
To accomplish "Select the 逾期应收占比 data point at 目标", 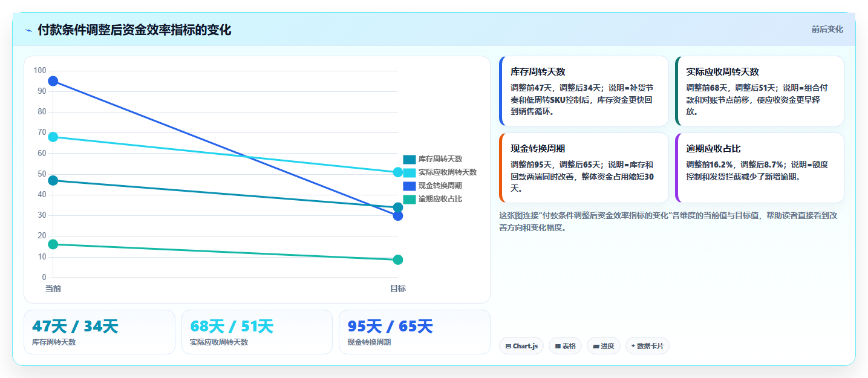I will click(x=398, y=260).
